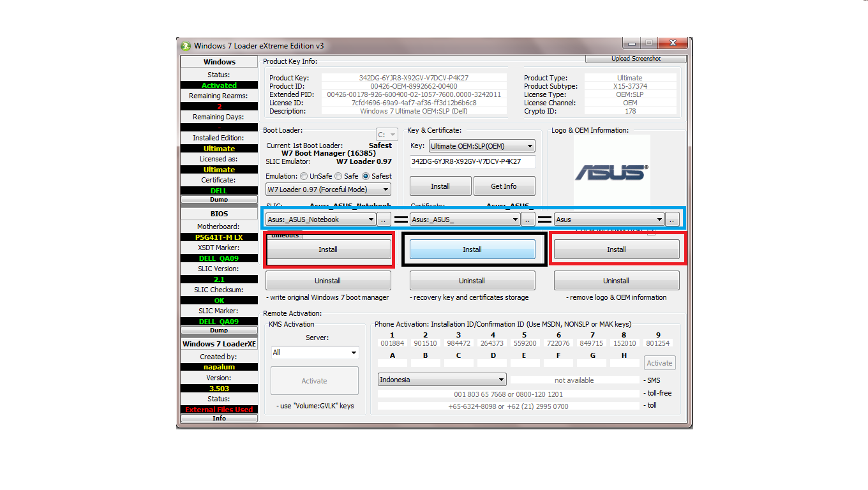Click the License ID value
This screenshot has height=490, width=868.
tap(414, 103)
